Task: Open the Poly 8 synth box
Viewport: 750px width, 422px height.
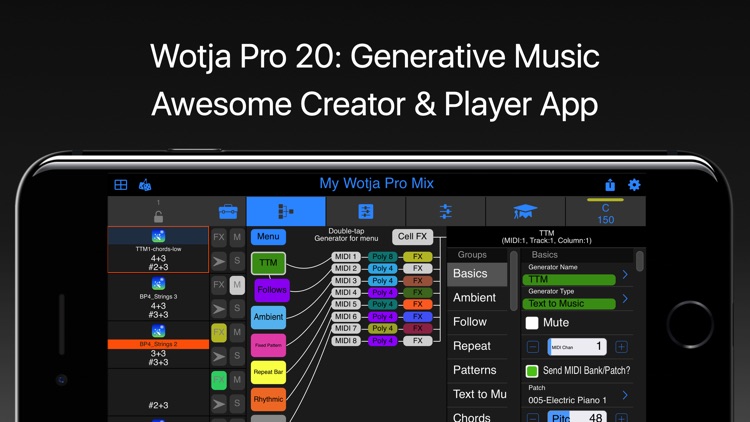Action: 383,256
